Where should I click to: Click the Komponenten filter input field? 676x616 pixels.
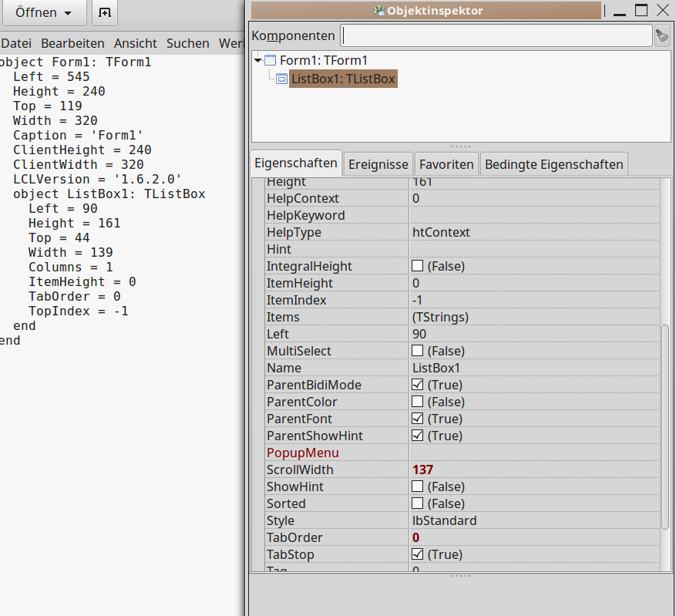tap(496, 35)
